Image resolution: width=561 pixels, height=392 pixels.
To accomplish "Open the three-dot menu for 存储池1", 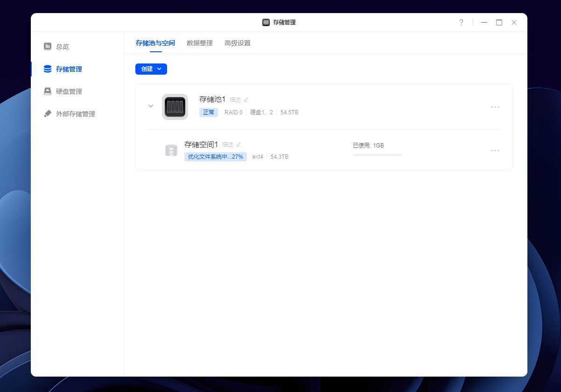I will [495, 107].
